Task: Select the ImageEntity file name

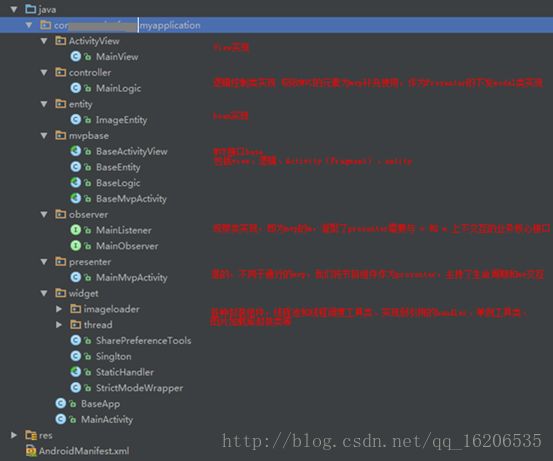Action: 121,120
